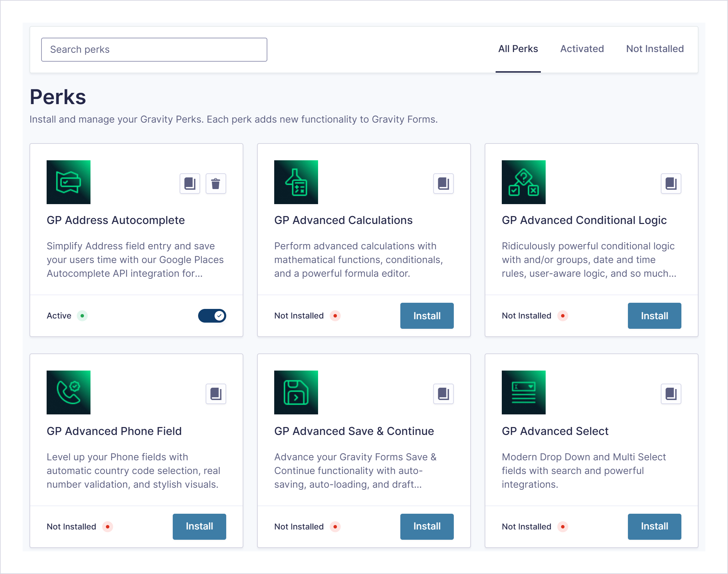The image size is (728, 574).
Task: Click GP Advanced Select perk logo
Action: click(524, 392)
